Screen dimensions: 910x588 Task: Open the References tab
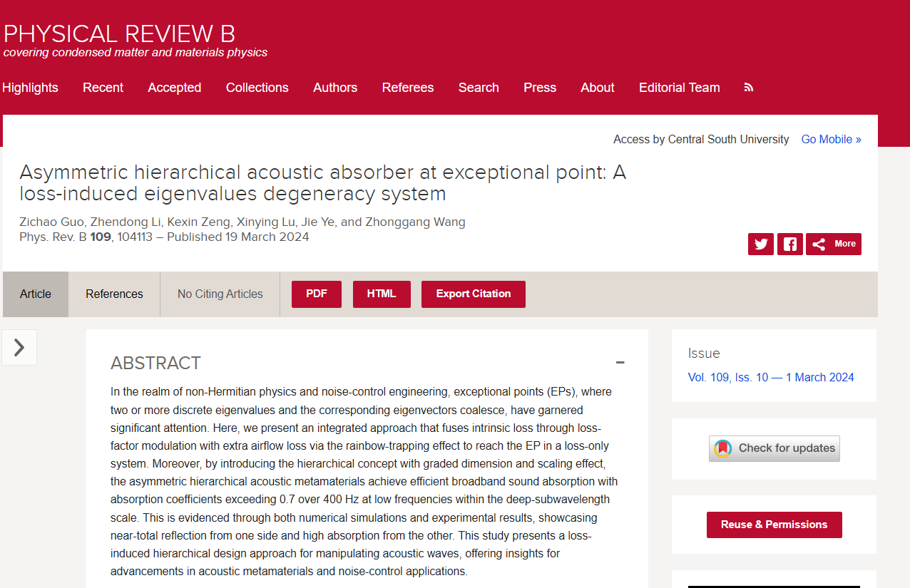114,294
